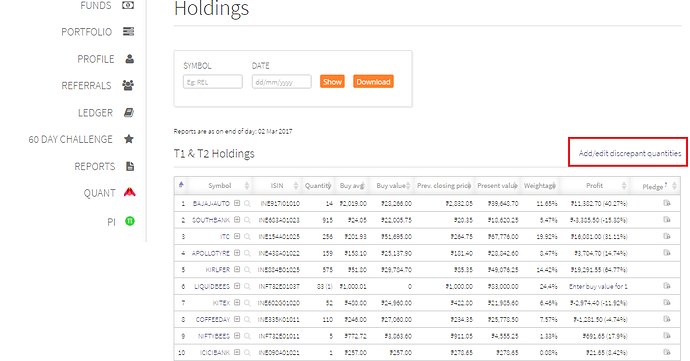Sort by the row-number column arrow
Image resolution: width=690 pixels, height=361 pixels.
[181, 185]
